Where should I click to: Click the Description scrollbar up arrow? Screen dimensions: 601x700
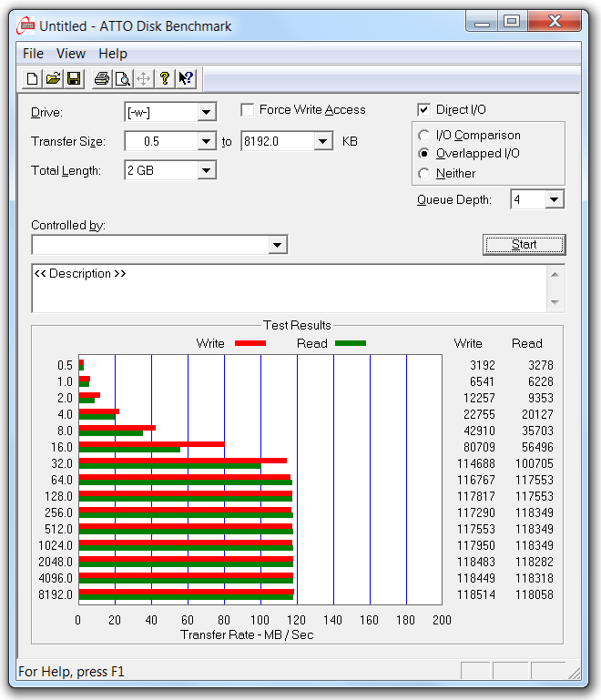click(x=555, y=275)
